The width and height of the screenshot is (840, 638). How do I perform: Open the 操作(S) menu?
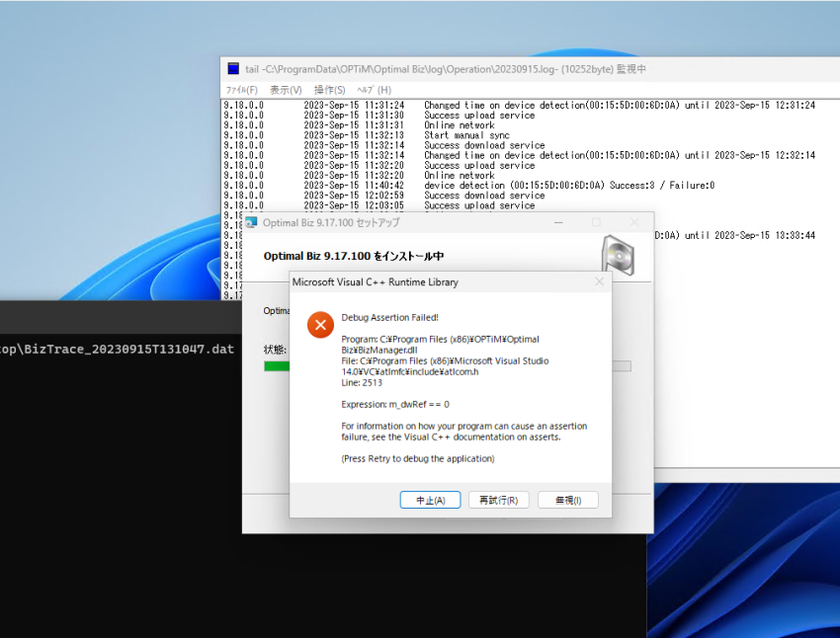[329, 90]
